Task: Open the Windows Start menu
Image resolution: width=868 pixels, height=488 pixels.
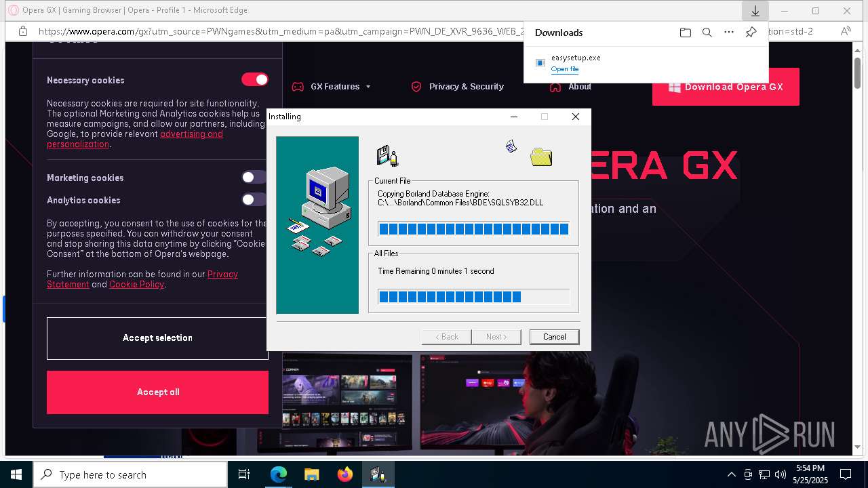Action: coord(16,474)
